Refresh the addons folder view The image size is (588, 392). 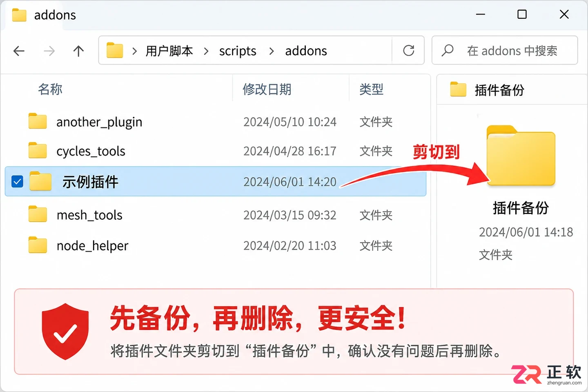click(409, 50)
